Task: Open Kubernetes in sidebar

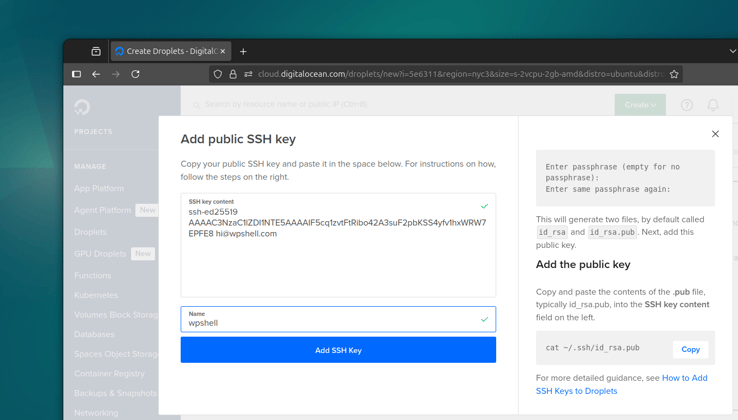Action: click(96, 295)
